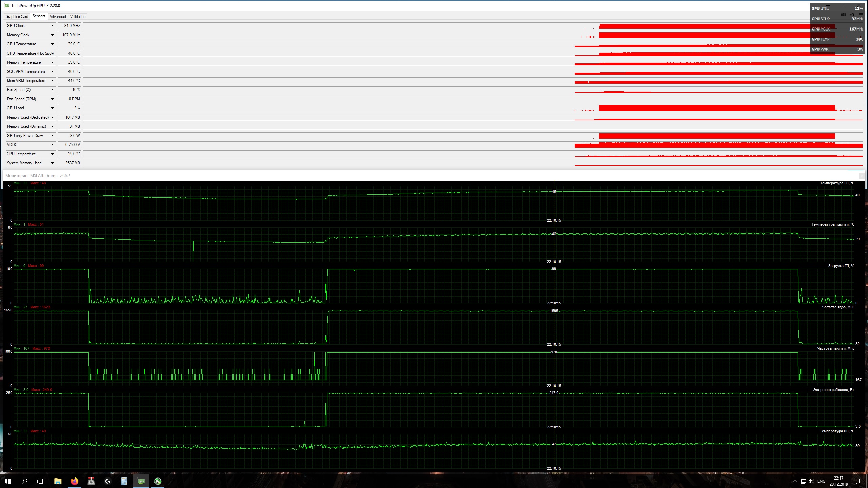Click the GPU-Z refresh arrows icon
This screenshot has width=868, height=488.
(x=852, y=15)
